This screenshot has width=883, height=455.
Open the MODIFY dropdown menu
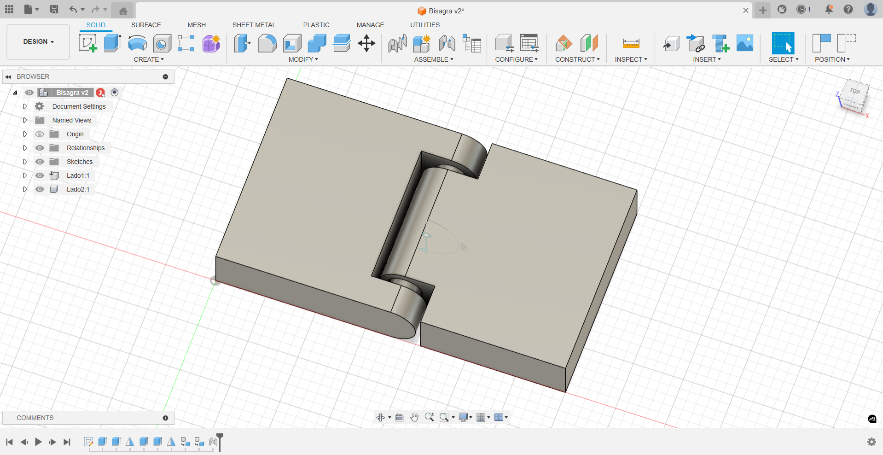click(x=303, y=59)
